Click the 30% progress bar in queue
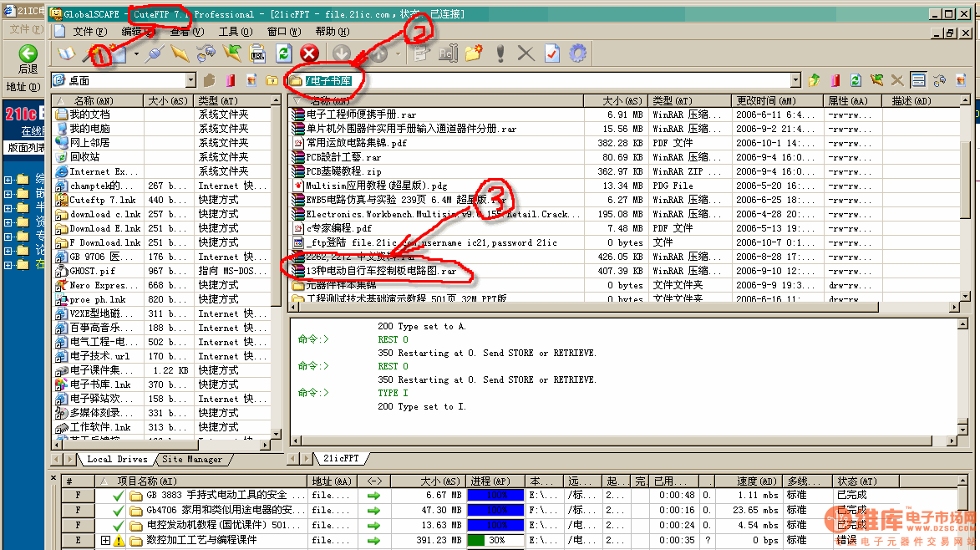 point(495,540)
